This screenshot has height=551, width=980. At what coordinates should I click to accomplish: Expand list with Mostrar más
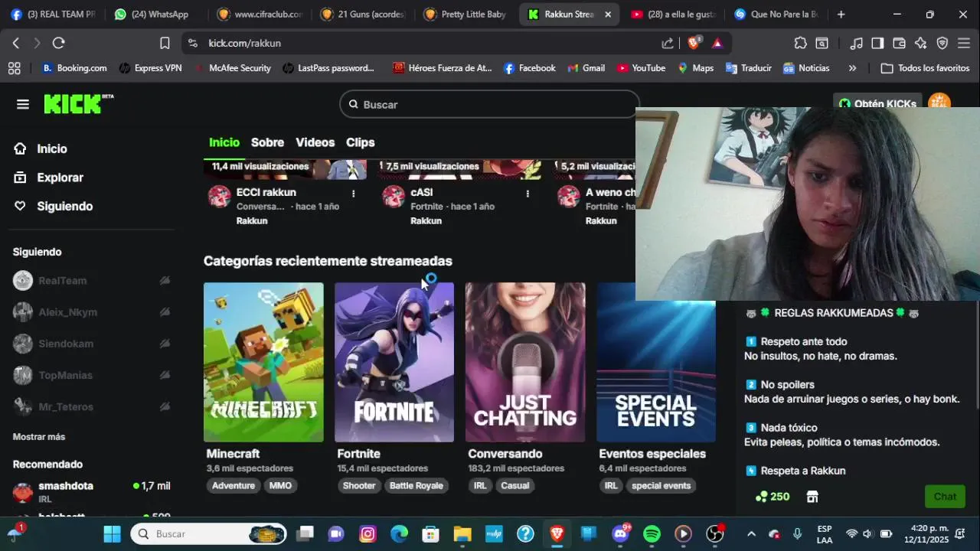[39, 437]
